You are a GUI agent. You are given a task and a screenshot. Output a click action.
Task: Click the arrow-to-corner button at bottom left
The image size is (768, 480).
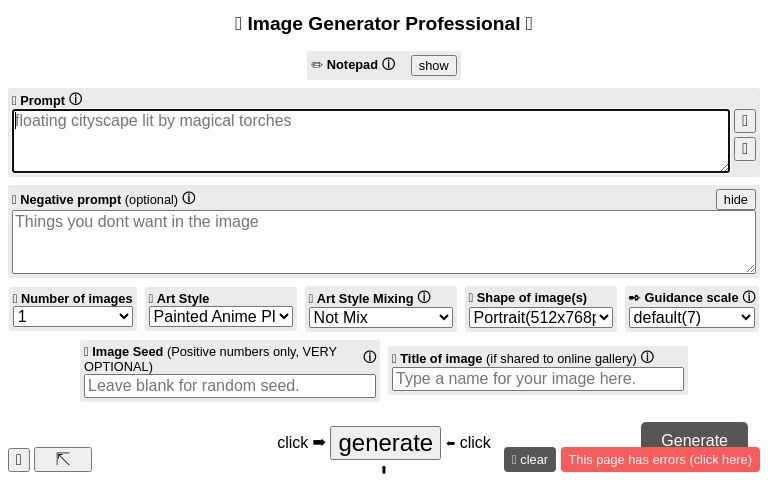(x=63, y=459)
